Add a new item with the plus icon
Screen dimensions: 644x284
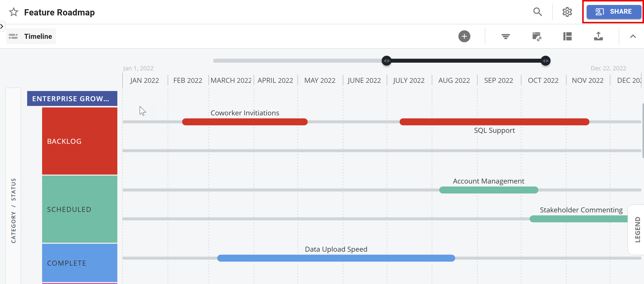[x=464, y=37]
